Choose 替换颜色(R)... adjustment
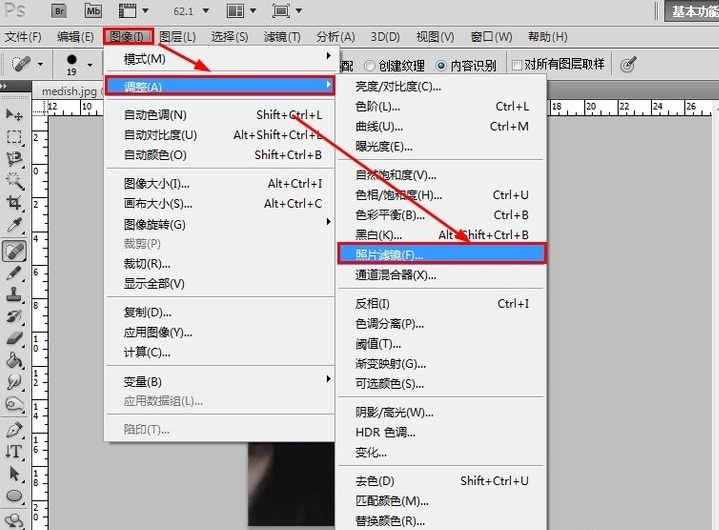The height and width of the screenshot is (530, 719). coord(442,521)
